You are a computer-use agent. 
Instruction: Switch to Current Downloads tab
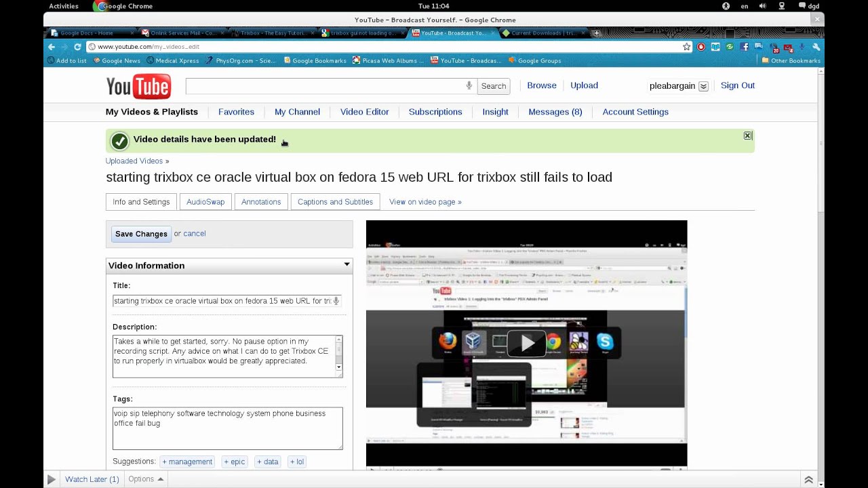[x=544, y=33]
